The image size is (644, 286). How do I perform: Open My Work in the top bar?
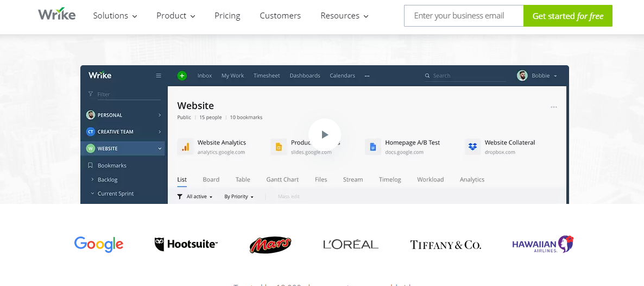[232, 76]
